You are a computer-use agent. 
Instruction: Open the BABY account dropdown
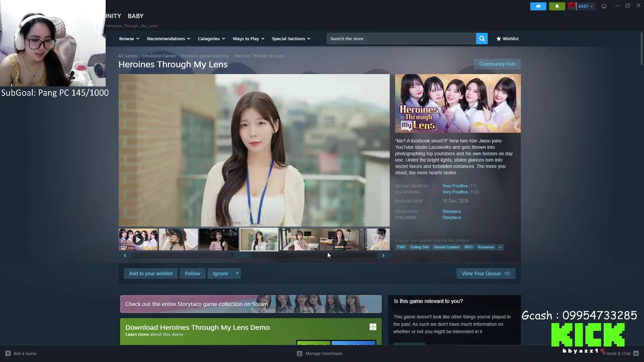click(586, 6)
